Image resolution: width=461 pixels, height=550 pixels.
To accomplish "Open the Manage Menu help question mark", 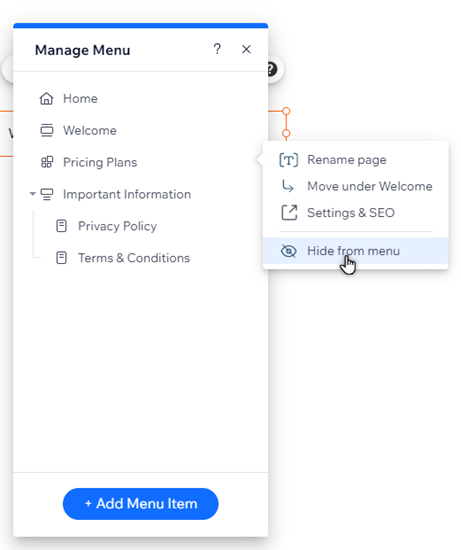I will (x=217, y=49).
